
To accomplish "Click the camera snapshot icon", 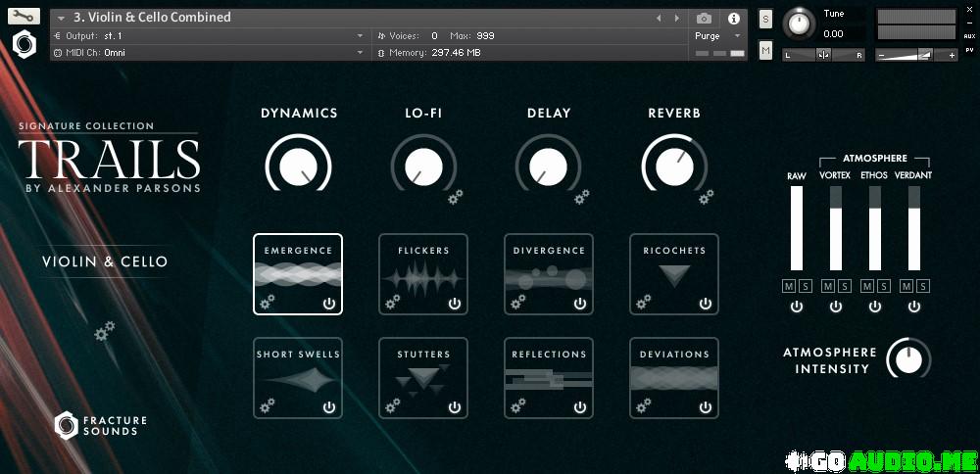I will pos(704,19).
